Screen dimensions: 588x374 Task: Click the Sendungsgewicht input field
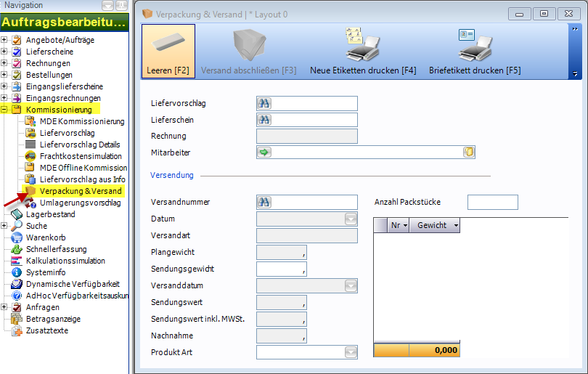click(282, 269)
